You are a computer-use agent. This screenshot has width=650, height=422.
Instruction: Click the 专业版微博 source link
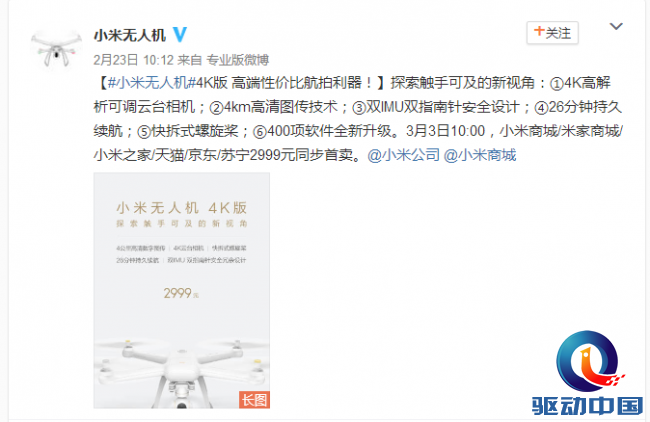(238, 60)
